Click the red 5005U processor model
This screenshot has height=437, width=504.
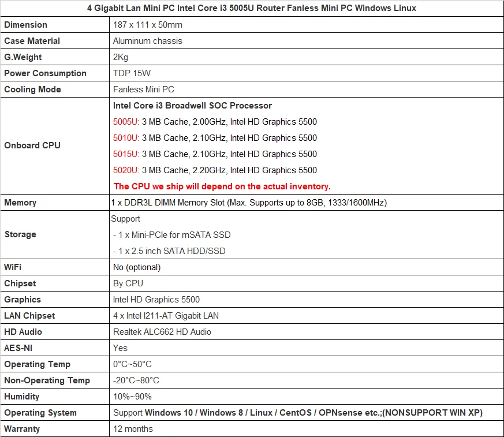point(126,122)
